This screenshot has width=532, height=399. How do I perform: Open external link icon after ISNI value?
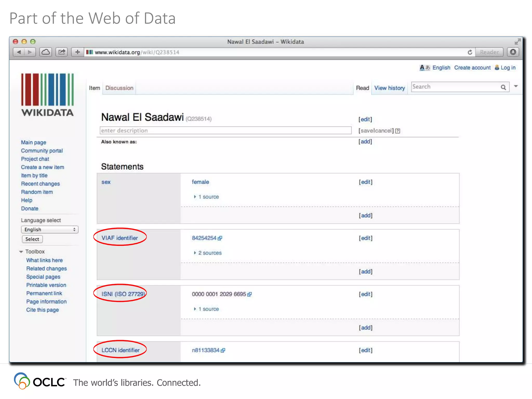tap(249, 294)
